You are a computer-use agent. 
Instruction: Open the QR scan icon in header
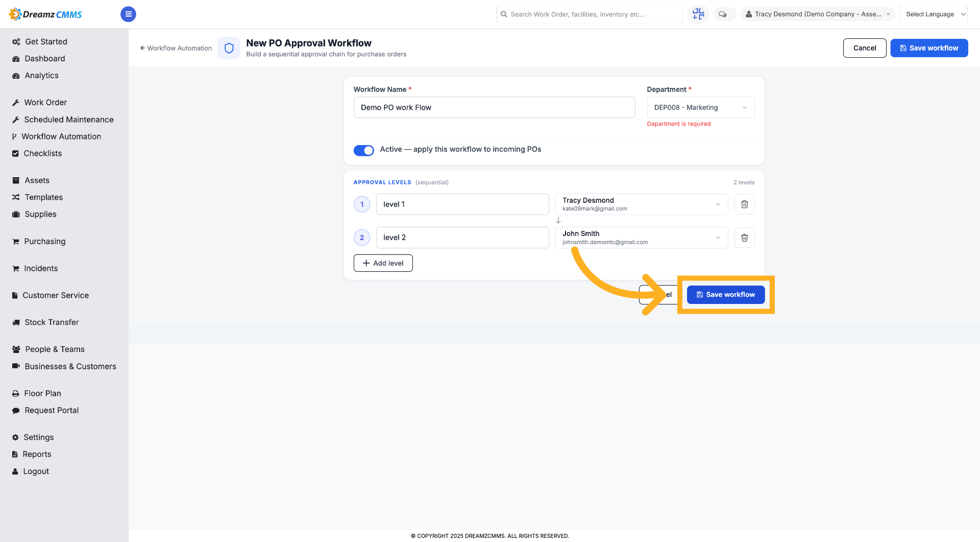[698, 14]
